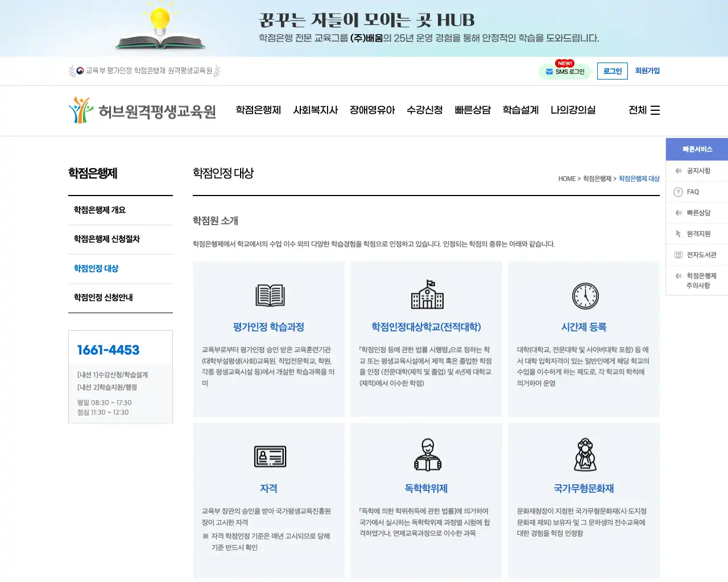728x582 pixels.
Task: Open the 장애영유아 main menu
Action: tap(372, 110)
